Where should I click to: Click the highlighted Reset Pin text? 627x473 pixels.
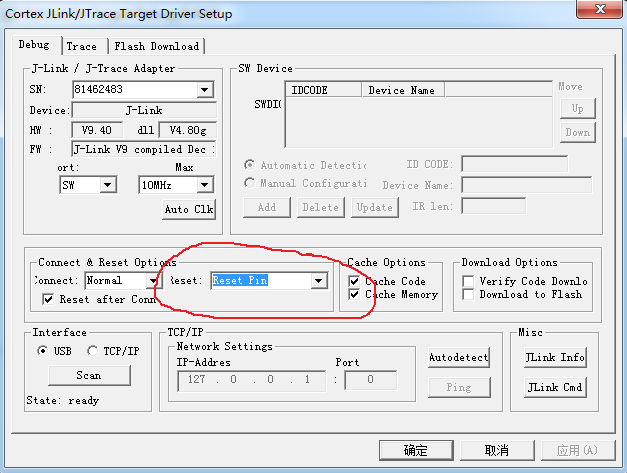pos(240,280)
